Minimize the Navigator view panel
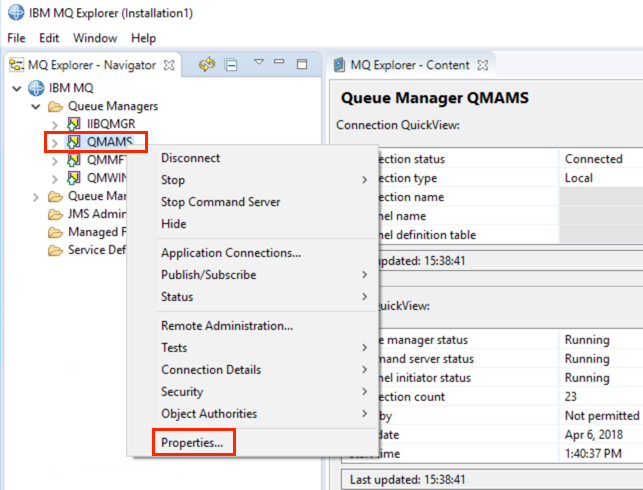The height and width of the screenshot is (490, 643). [x=279, y=62]
